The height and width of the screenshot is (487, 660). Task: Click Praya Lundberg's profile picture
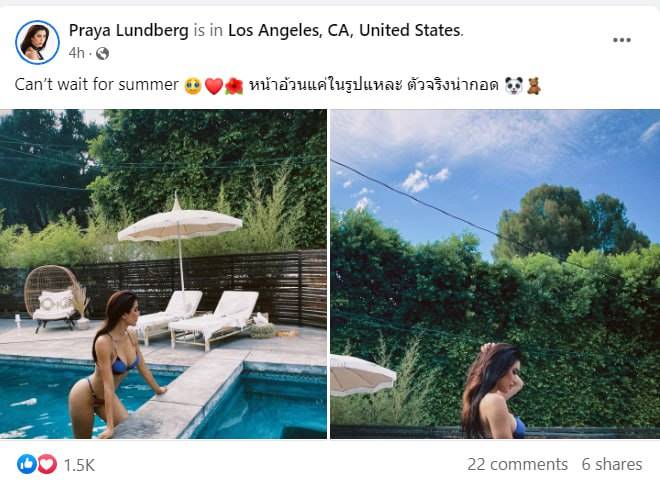click(x=37, y=42)
